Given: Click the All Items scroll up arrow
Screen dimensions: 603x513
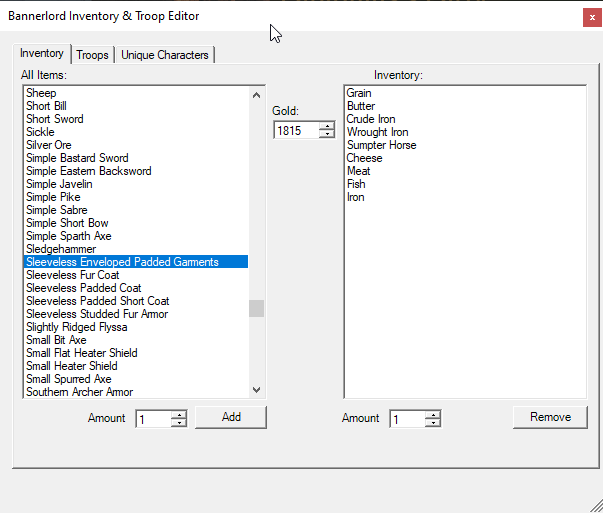Looking at the screenshot, I should pos(257,95).
